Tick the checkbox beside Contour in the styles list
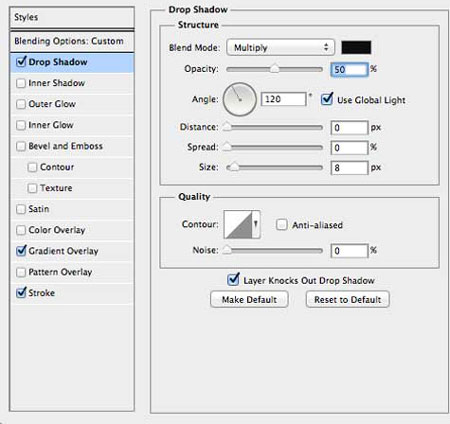Screen dimensions: 450x424 point(32,167)
